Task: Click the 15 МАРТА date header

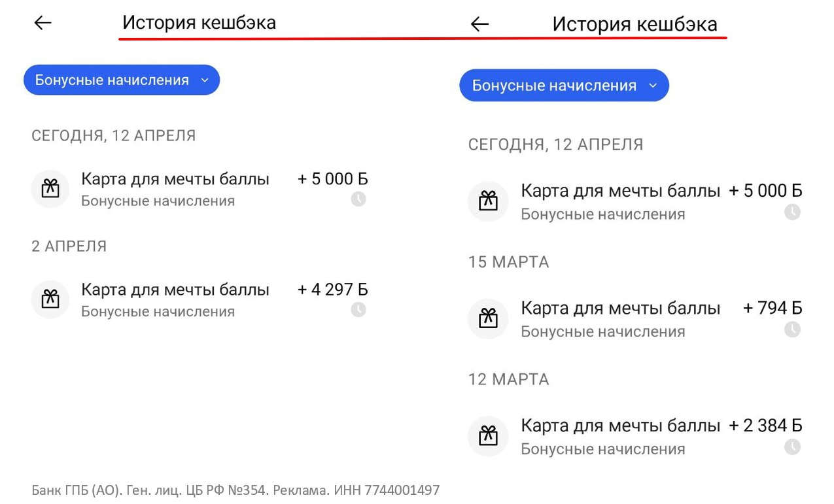Action: [508, 262]
